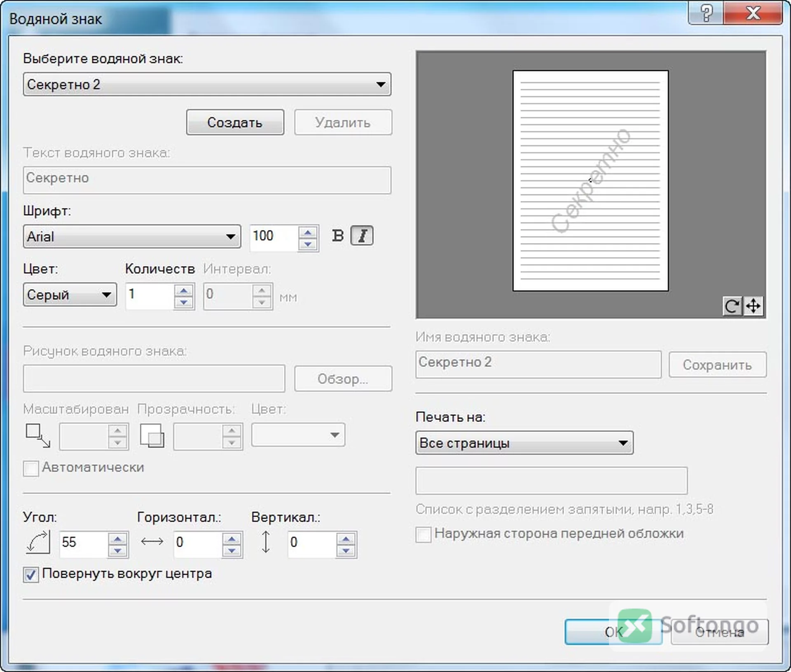Increase Количество value with up arrow
Screen dimensions: 791x672
click(x=183, y=290)
